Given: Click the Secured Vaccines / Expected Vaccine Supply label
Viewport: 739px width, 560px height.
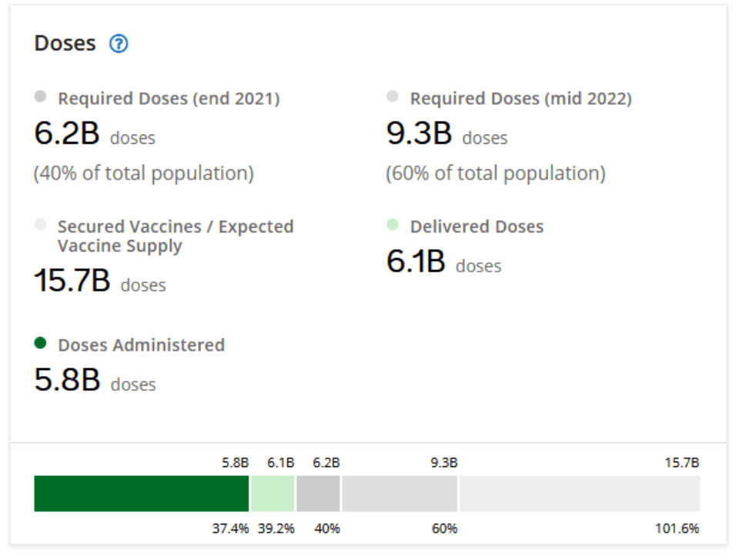Looking at the screenshot, I should tap(176, 236).
